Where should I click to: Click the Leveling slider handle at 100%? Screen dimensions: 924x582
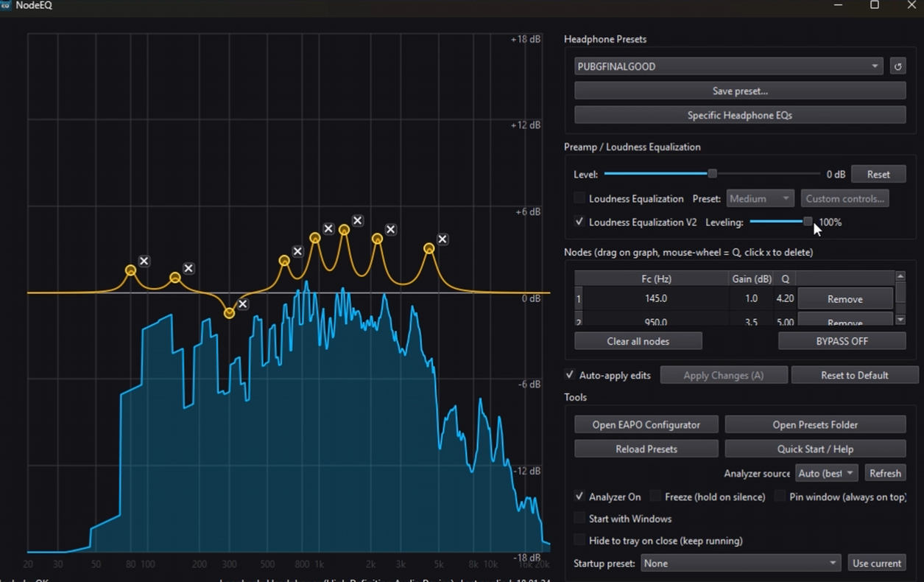808,222
